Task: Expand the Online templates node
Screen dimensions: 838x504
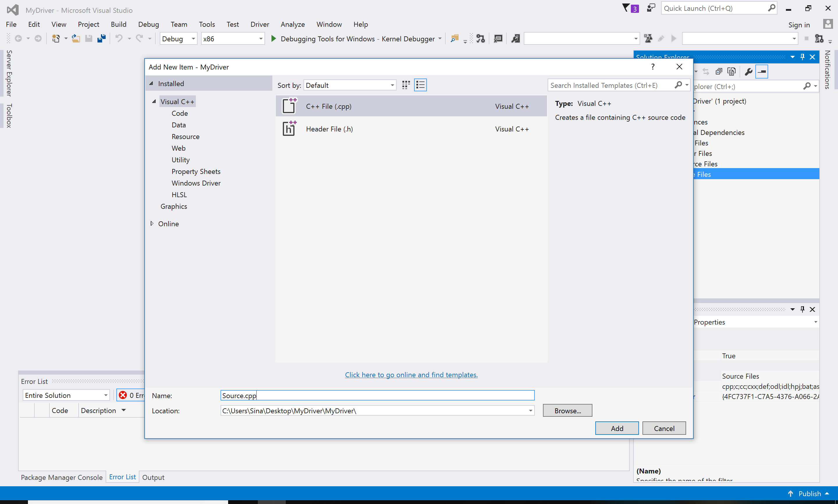Action: tap(152, 223)
